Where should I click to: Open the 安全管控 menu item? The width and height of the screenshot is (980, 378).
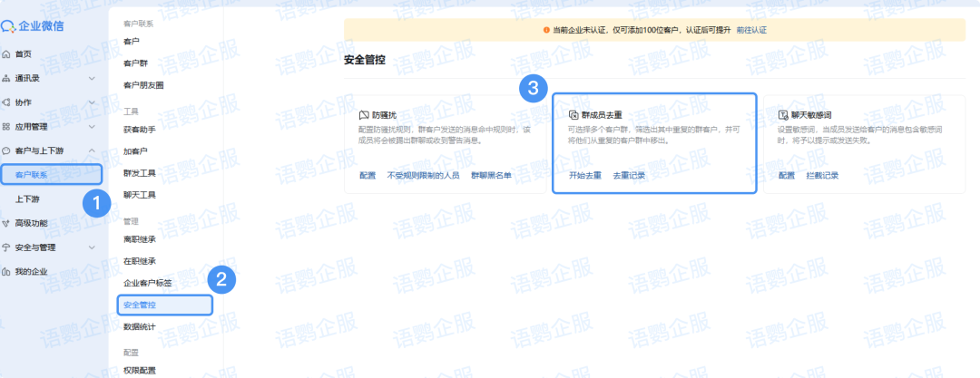(141, 305)
